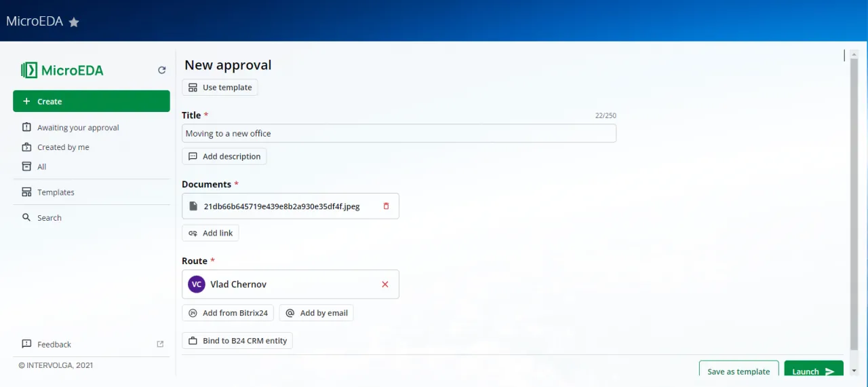Open Search in the sidebar
This screenshot has width=868, height=387.
50,218
